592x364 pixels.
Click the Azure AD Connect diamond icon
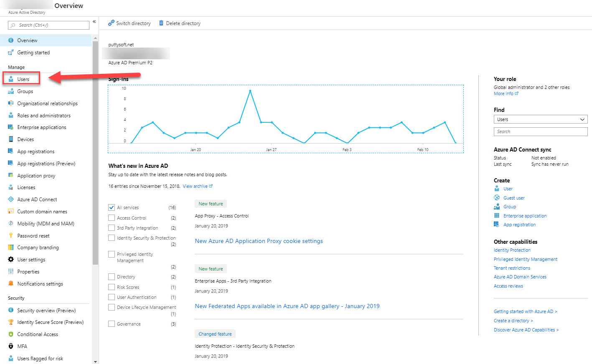tap(11, 200)
